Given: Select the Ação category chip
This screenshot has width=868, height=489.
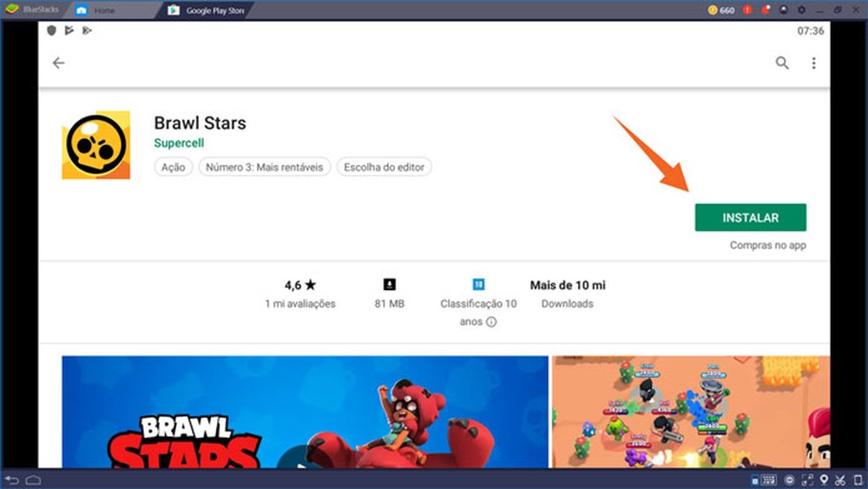Looking at the screenshot, I should tap(174, 167).
